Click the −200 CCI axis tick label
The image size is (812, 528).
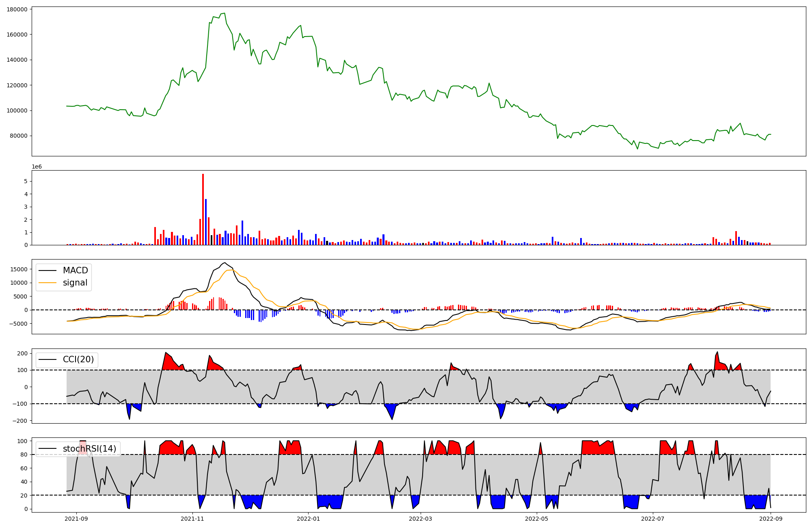(x=19, y=421)
